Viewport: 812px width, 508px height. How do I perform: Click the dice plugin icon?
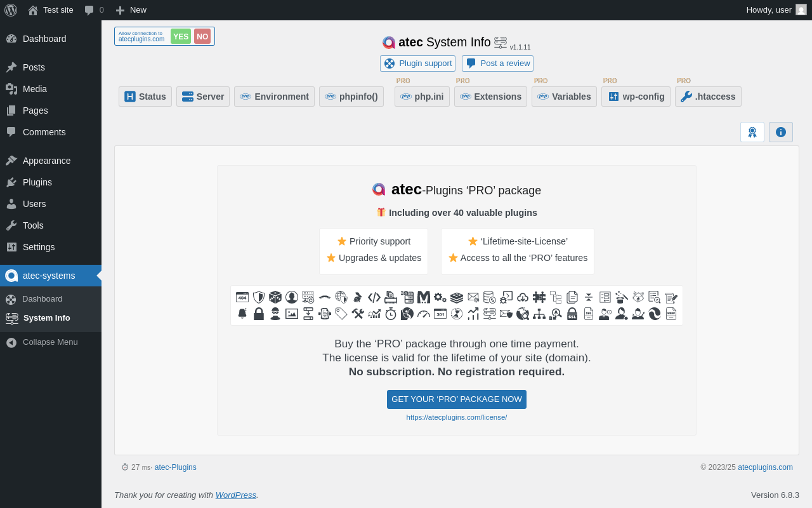pos(275,297)
